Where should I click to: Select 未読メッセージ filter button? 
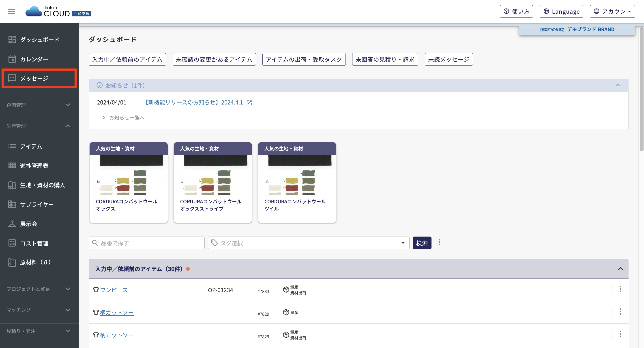point(449,59)
